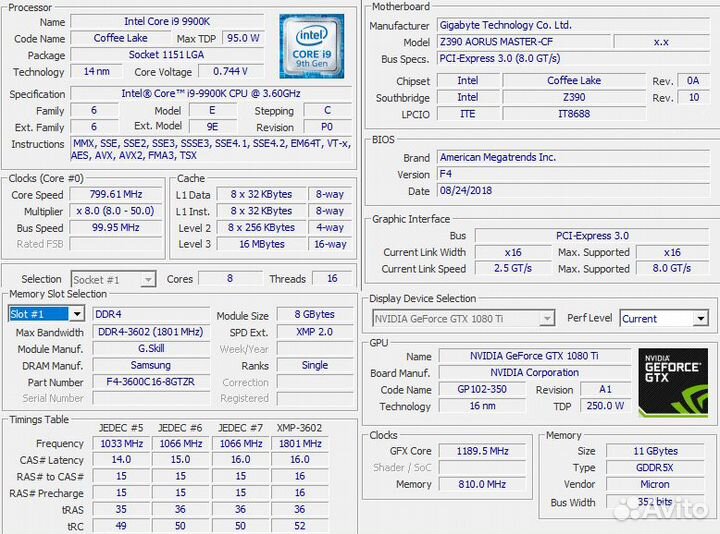Click the JEDEC #5 frequency 1033 MHz cell
This screenshot has height=534, width=720.
pos(121,444)
